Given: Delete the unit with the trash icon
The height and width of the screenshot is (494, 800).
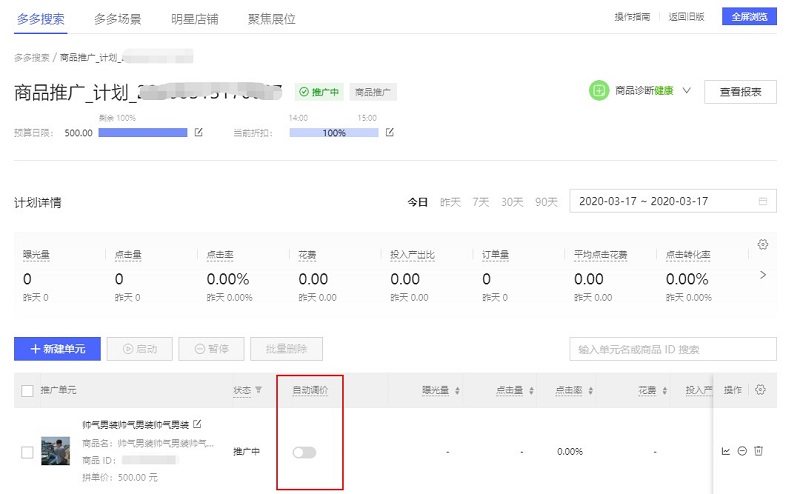Looking at the screenshot, I should 758,452.
